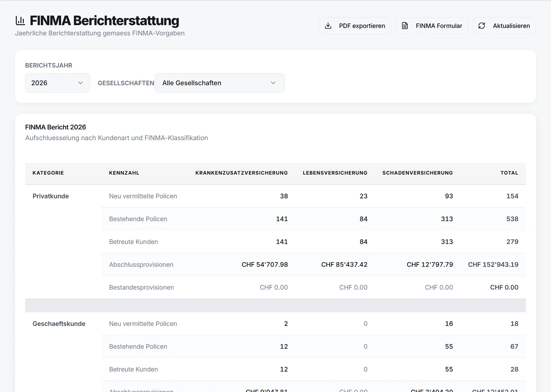Click Geschaeftskunde total value 18

coord(514,324)
